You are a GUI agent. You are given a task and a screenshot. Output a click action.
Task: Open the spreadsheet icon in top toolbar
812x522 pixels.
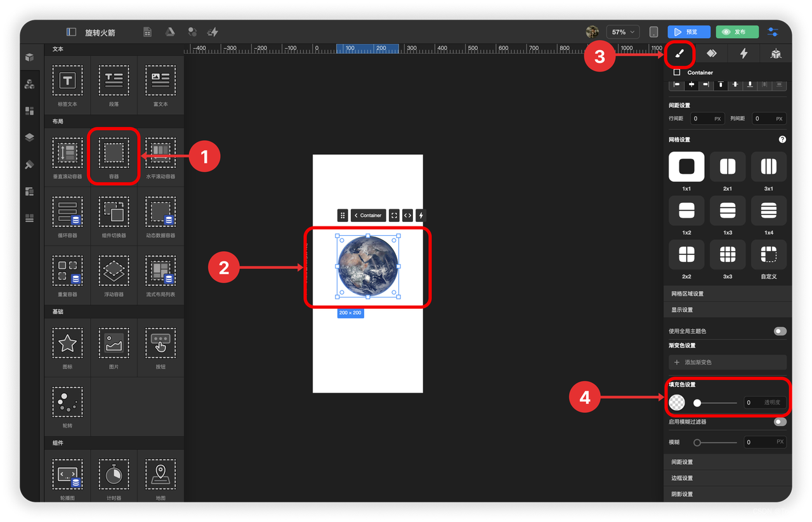click(147, 32)
